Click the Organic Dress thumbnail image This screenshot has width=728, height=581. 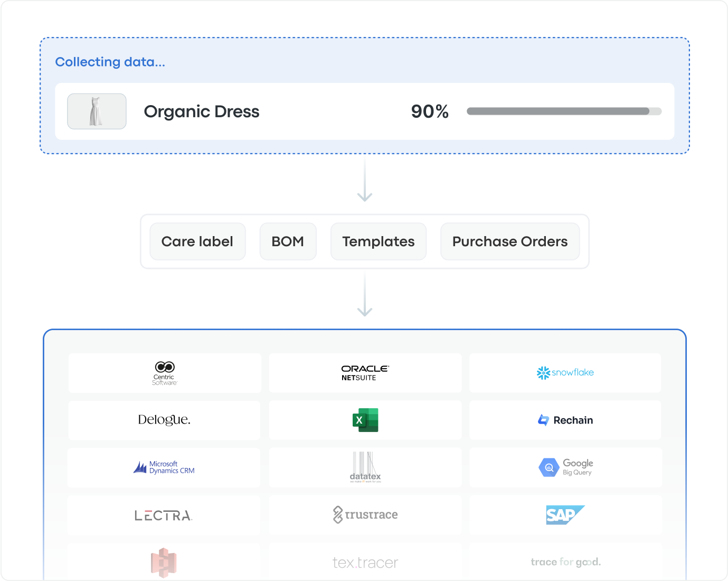[97, 111]
